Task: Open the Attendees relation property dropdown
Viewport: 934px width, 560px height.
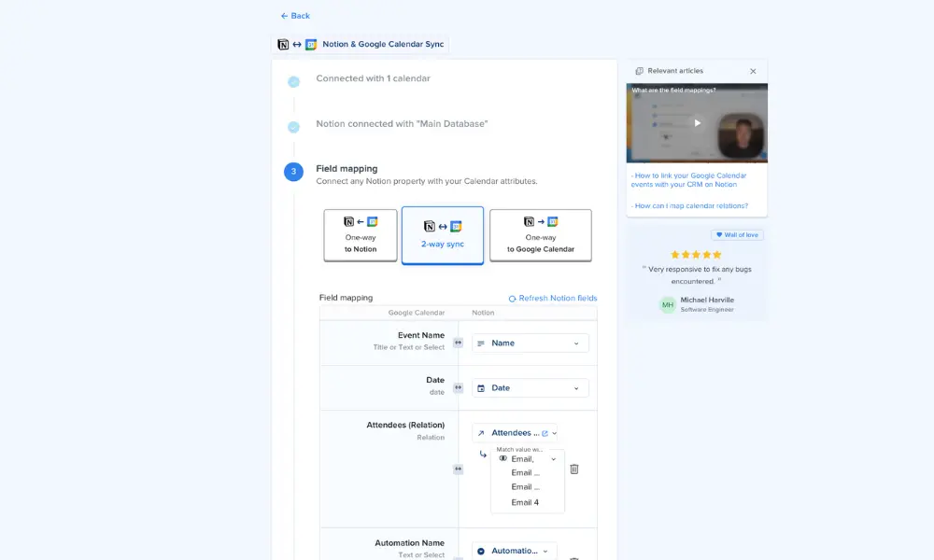Action: [x=515, y=433]
